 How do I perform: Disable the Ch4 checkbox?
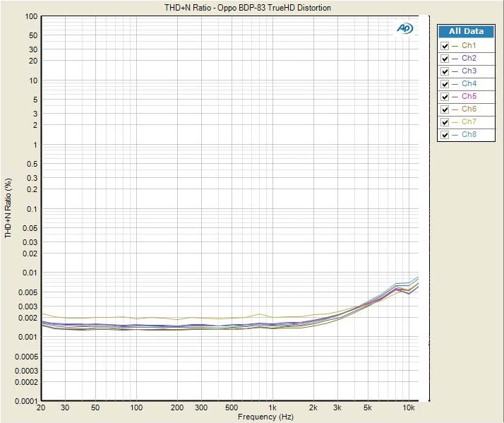click(x=445, y=84)
